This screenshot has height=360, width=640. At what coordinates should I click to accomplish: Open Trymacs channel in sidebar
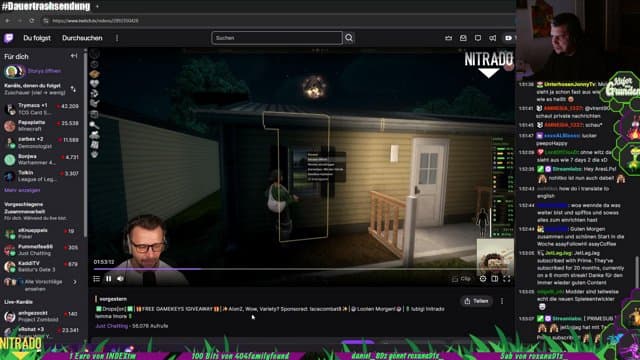coord(42,109)
